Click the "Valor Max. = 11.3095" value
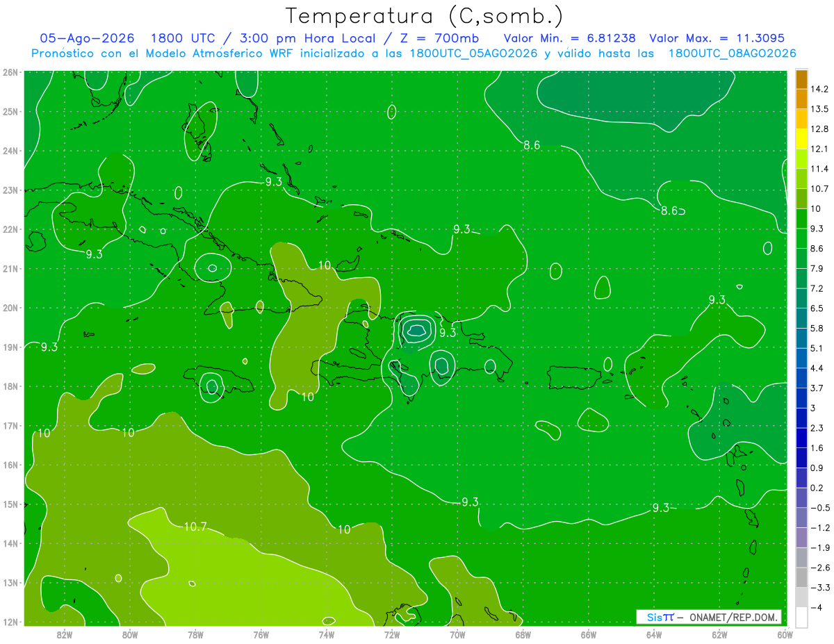 [x=717, y=38]
